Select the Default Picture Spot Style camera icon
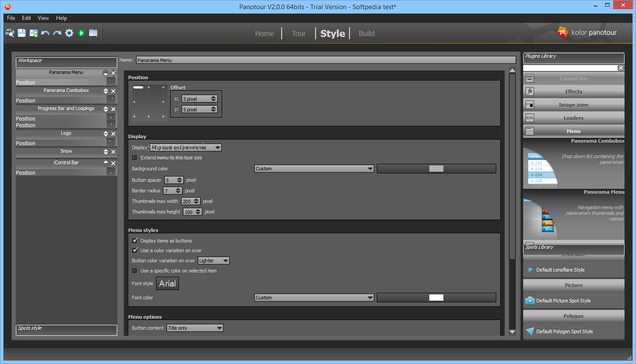 tap(530, 301)
